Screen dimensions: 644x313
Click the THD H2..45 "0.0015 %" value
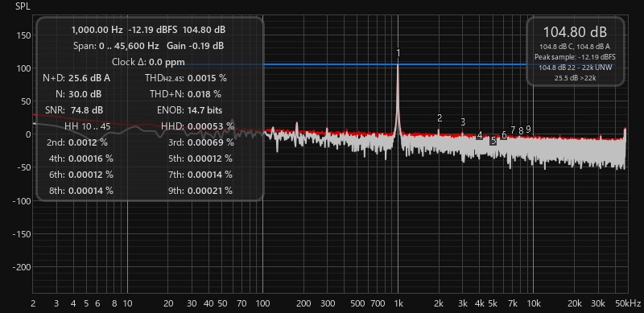207,78
